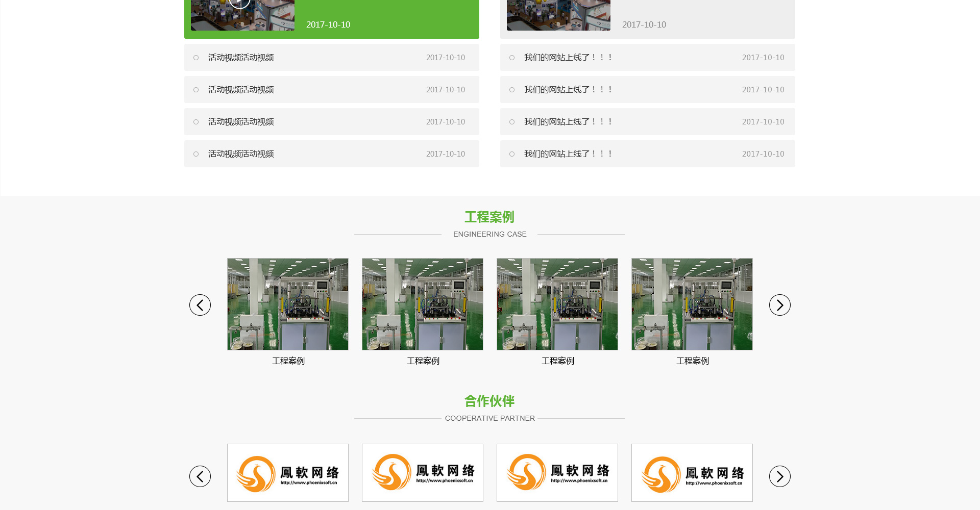
Task: Click first 凤软网络 partner logo
Action: (x=288, y=473)
